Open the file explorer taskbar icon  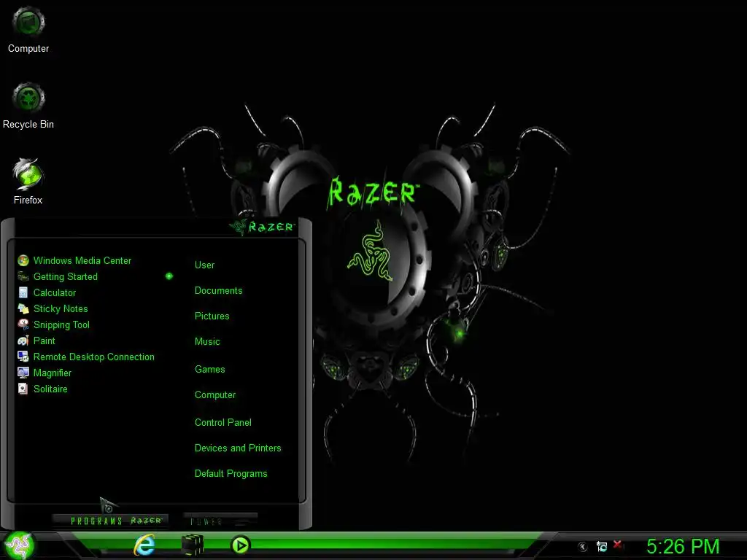pyautogui.click(x=193, y=545)
